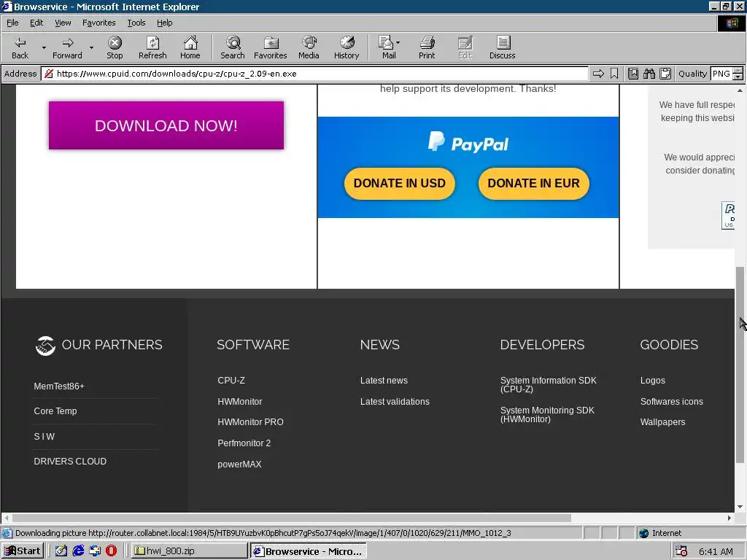Click the page icon in the address field
Image resolution: width=747 pixels, height=560 pixels.
[x=49, y=74]
